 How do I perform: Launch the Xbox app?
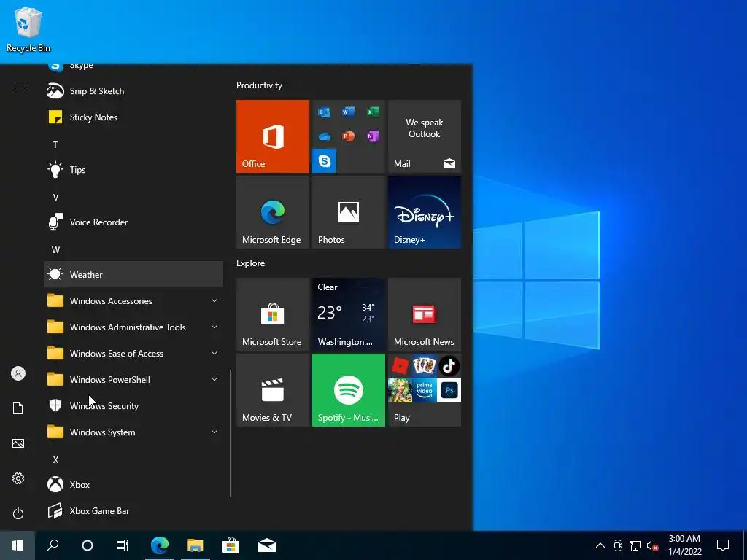(x=133, y=484)
